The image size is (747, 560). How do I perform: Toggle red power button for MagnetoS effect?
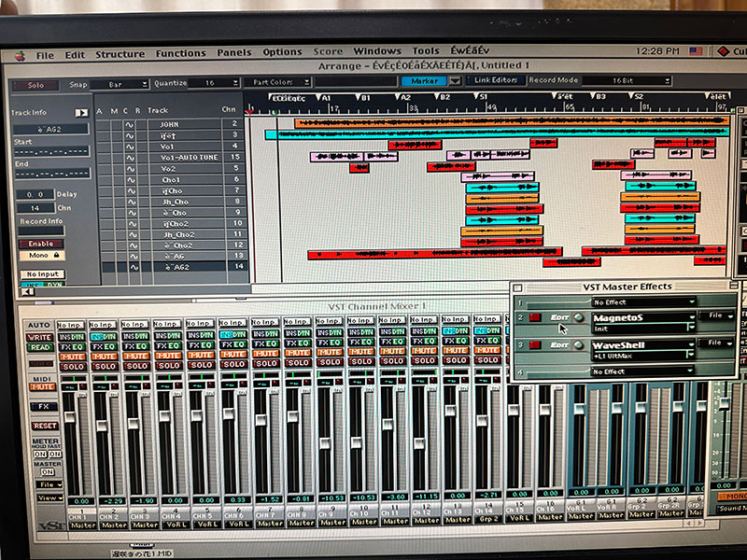pyautogui.click(x=534, y=317)
